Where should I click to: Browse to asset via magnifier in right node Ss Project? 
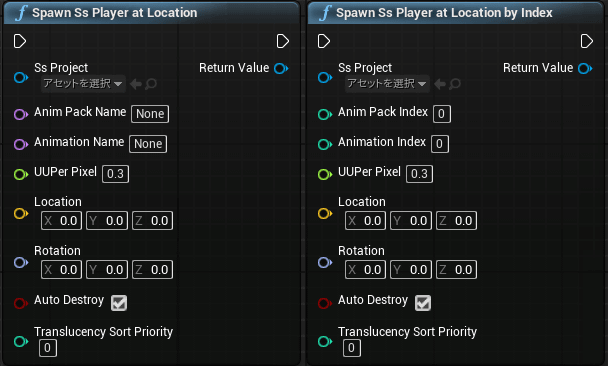tap(455, 84)
